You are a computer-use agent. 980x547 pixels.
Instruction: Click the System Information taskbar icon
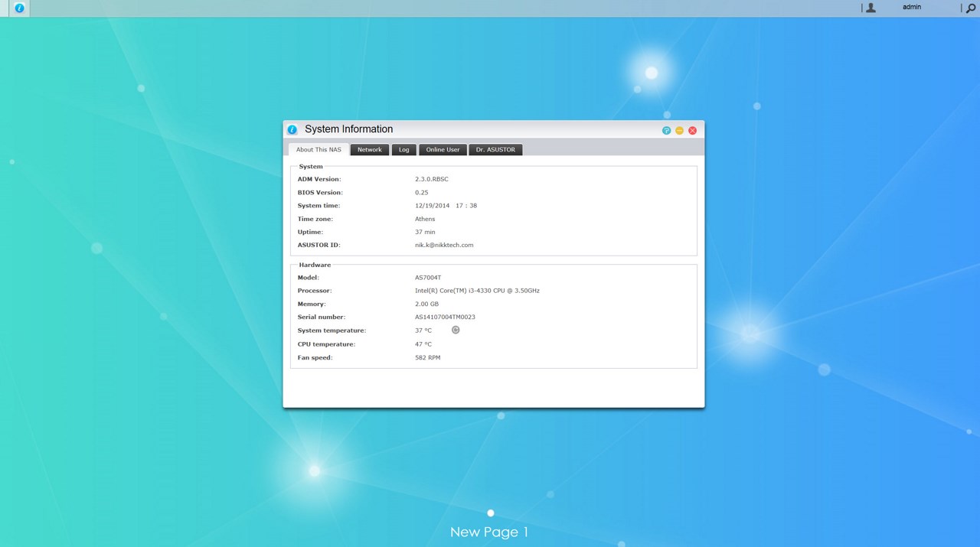[19, 8]
